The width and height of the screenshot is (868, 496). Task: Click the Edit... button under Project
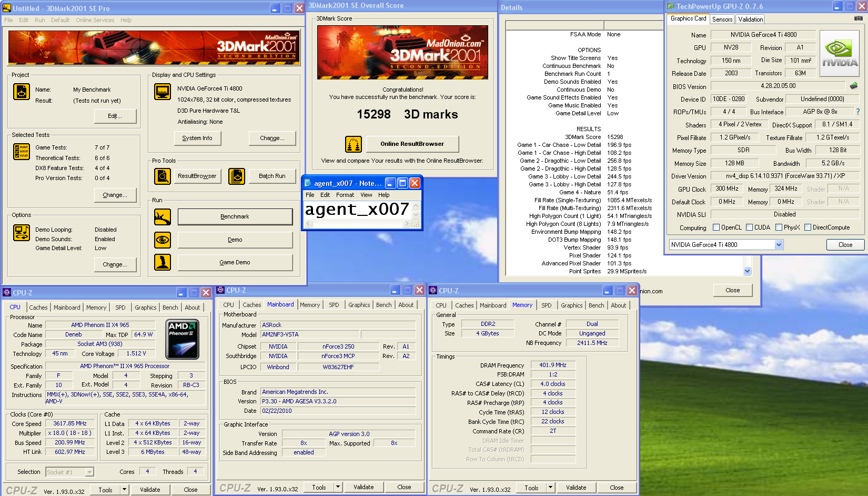pos(115,116)
